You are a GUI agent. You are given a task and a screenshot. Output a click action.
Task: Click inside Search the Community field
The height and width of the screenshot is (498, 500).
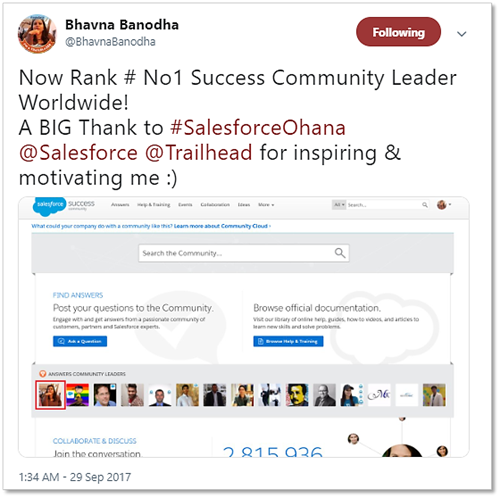click(244, 253)
